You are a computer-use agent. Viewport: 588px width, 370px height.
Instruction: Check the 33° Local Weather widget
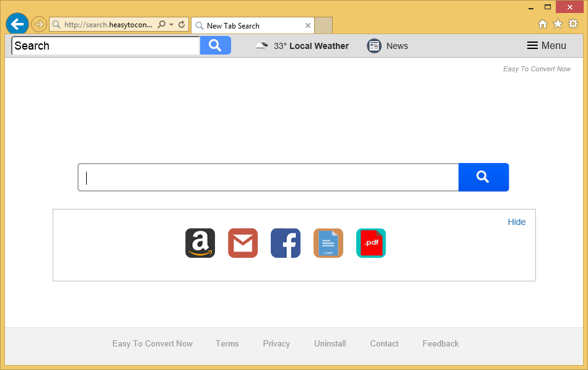(302, 46)
